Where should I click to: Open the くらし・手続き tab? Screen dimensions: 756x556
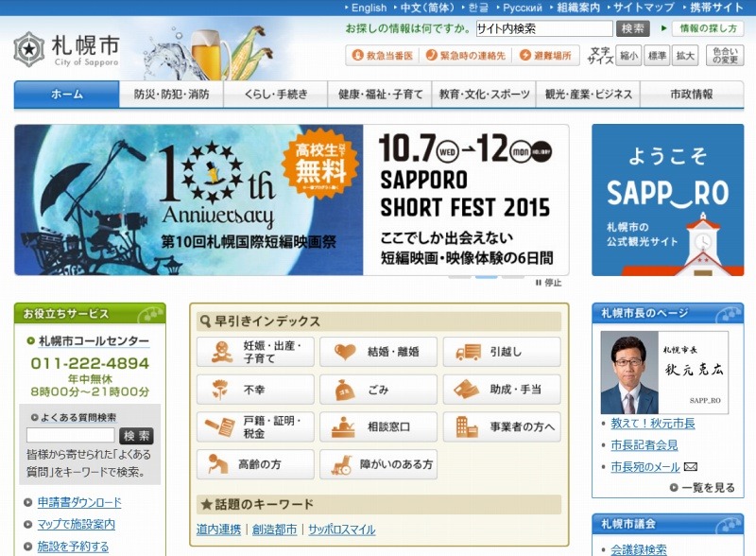pos(275,95)
